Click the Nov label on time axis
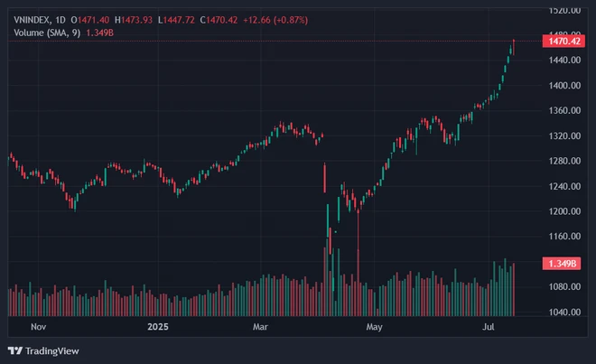The width and height of the screenshot is (596, 364). (x=38, y=326)
